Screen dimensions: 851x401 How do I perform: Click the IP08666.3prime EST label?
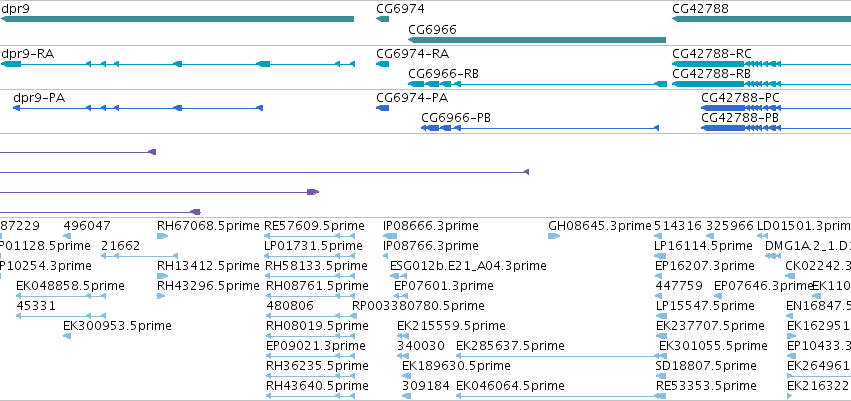click(x=431, y=226)
